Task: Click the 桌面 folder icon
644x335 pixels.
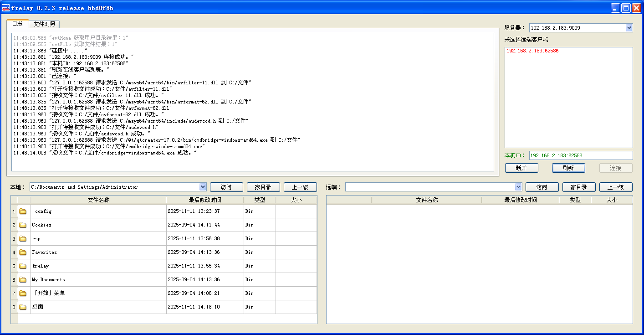Action: (23, 307)
